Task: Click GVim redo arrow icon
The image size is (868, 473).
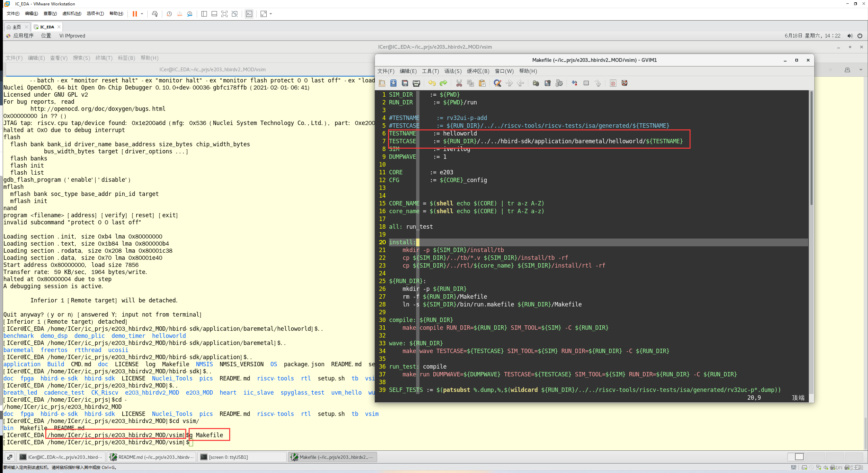Action: (x=443, y=83)
